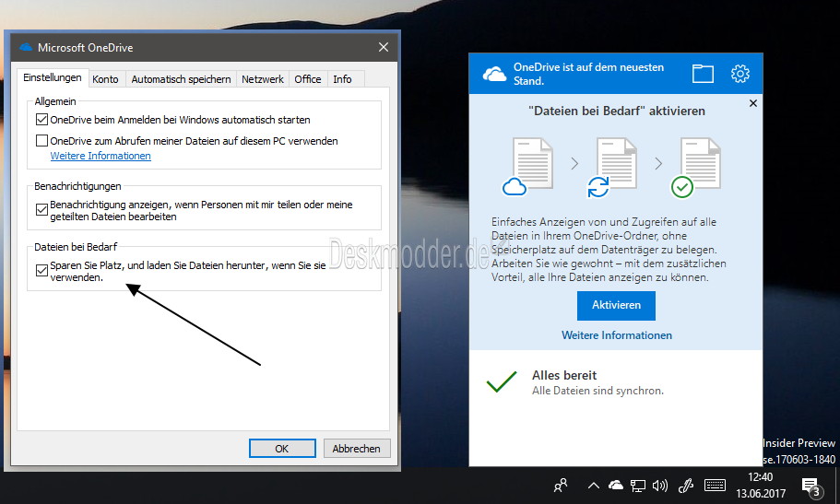Viewport: 840px width, 504px height.
Task: Toggle "Benachrichtigung anzeigen" sharing notification checkbox
Action: (x=41, y=209)
